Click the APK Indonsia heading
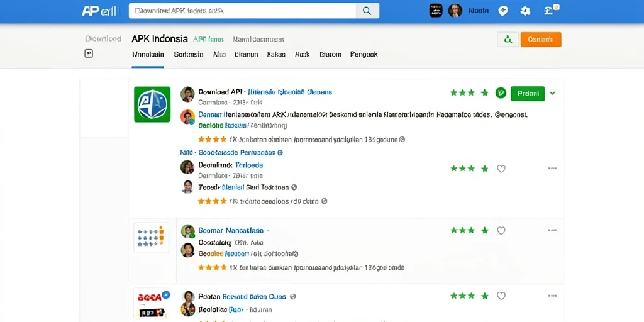Screen dimensions: 644x322 point(160,39)
